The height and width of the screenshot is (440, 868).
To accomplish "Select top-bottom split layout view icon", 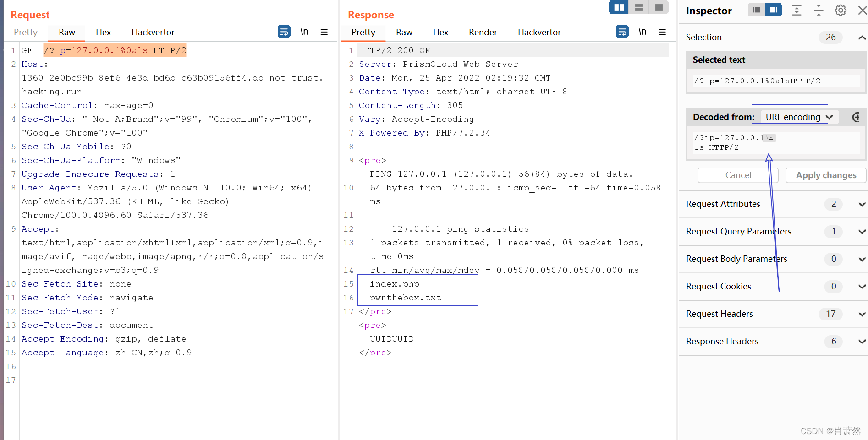I will (639, 7).
